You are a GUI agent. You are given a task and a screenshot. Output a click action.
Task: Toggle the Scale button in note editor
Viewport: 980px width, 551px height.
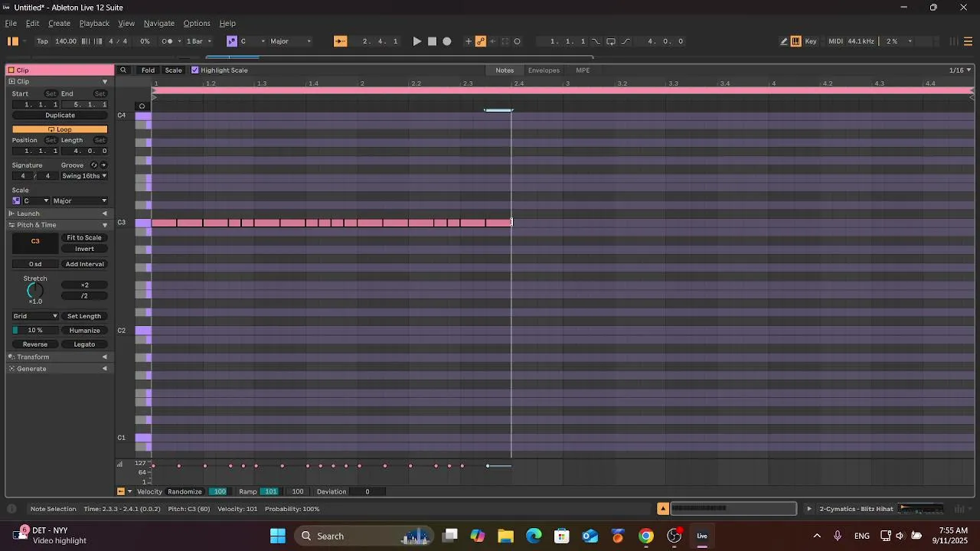click(x=174, y=70)
